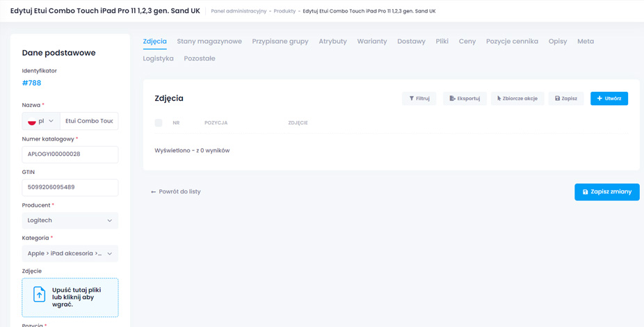Click the floppy disk icon in Zapisz
Image resolution: width=644 pixels, height=327 pixels.
click(x=558, y=99)
